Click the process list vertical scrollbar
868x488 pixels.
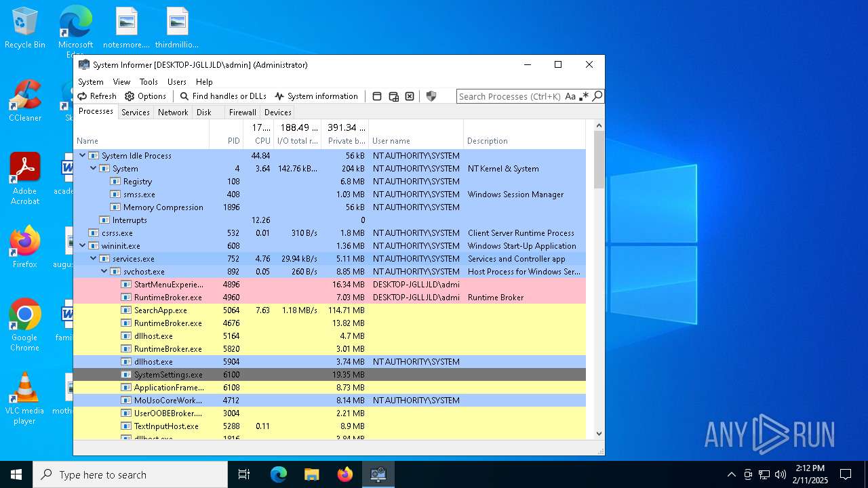[599, 159]
